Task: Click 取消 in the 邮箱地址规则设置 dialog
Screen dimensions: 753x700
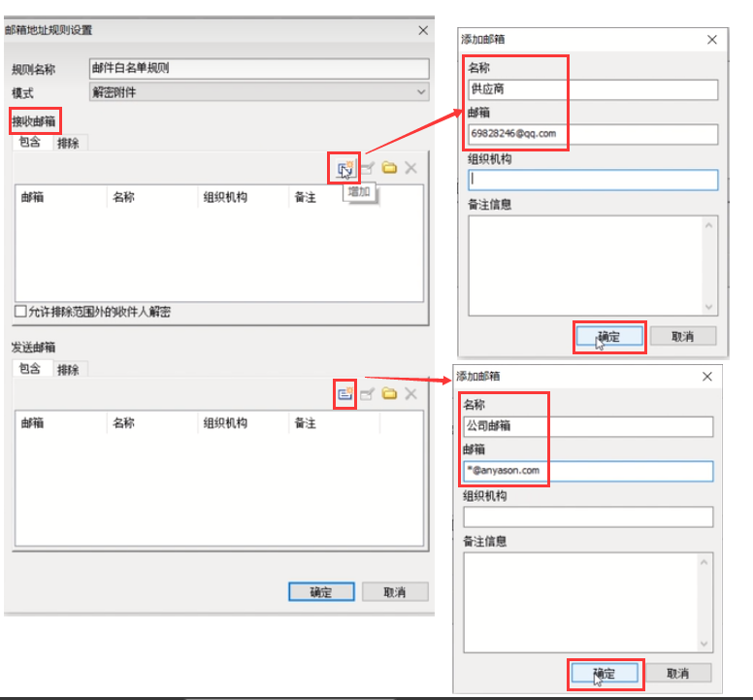Action: 394,592
